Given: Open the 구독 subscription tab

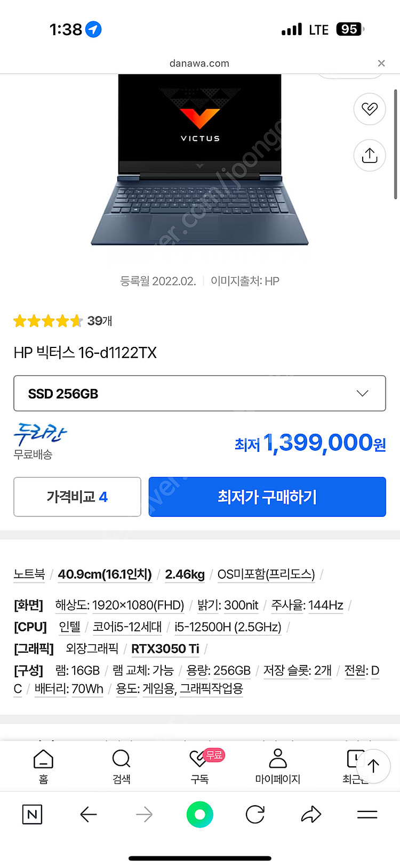Looking at the screenshot, I should point(200,766).
